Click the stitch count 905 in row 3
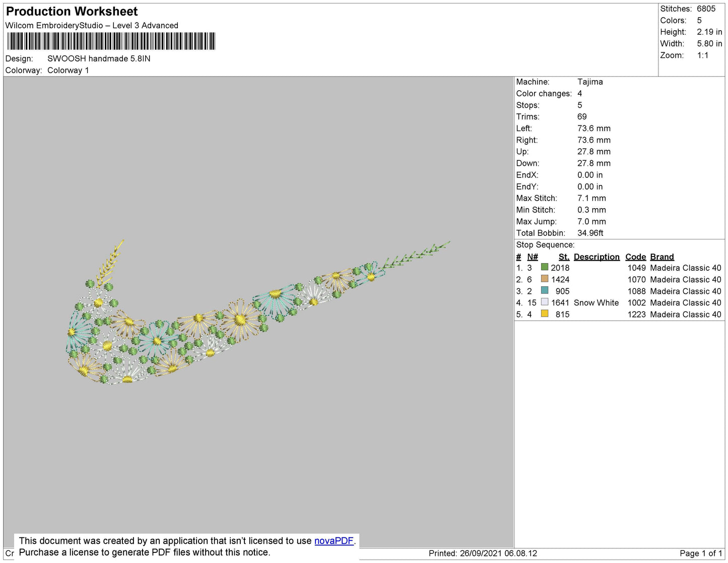 coord(563,291)
